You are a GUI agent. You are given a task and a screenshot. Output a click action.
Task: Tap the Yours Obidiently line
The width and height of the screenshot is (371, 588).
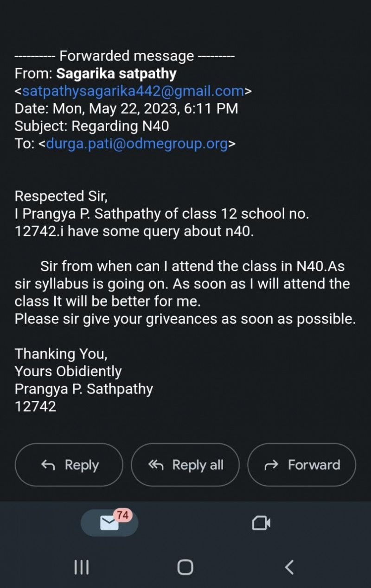[x=68, y=372]
